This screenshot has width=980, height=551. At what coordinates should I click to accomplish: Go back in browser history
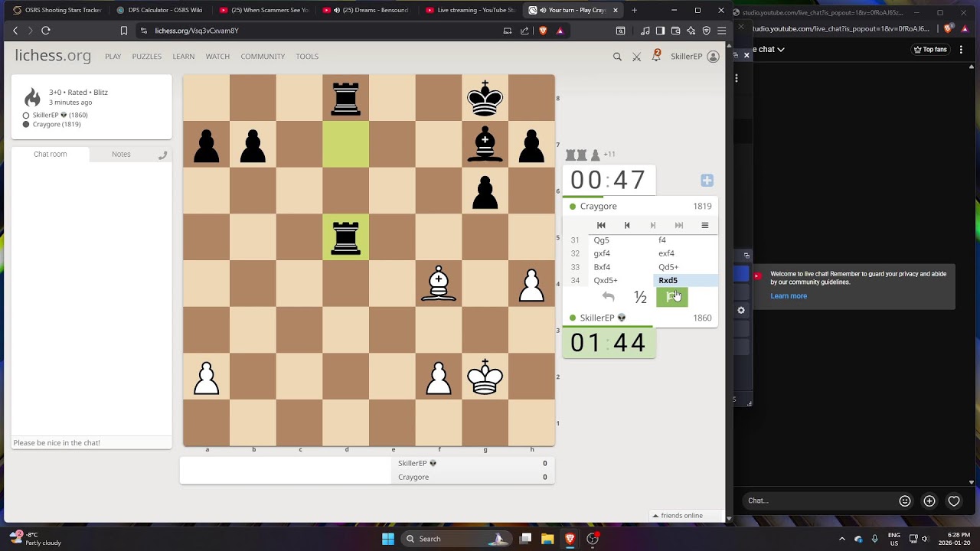pos(15,31)
